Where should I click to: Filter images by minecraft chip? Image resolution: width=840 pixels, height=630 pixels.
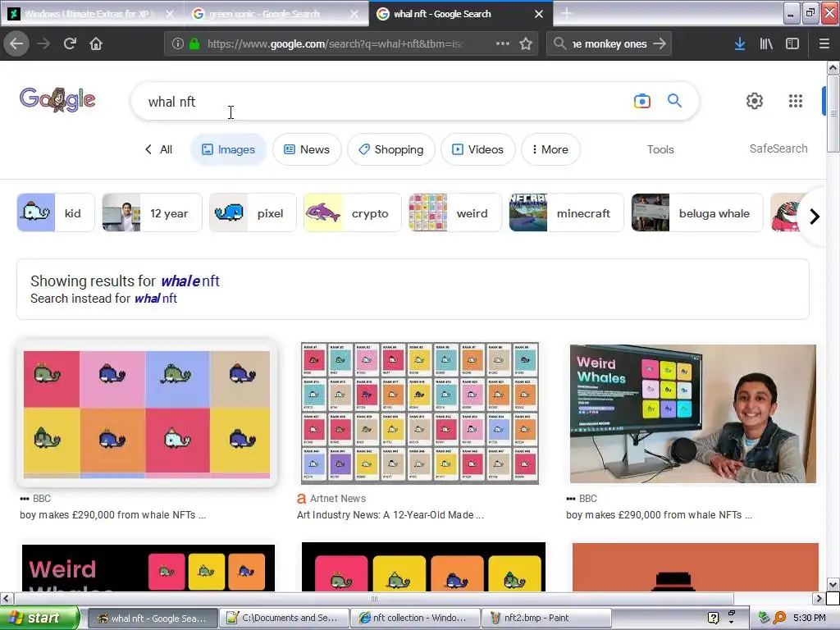(x=566, y=212)
